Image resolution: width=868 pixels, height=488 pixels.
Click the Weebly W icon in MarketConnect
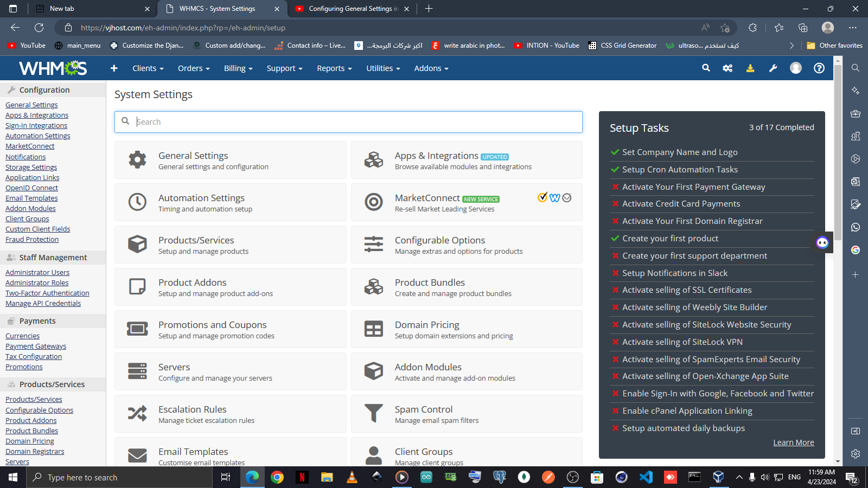click(554, 198)
